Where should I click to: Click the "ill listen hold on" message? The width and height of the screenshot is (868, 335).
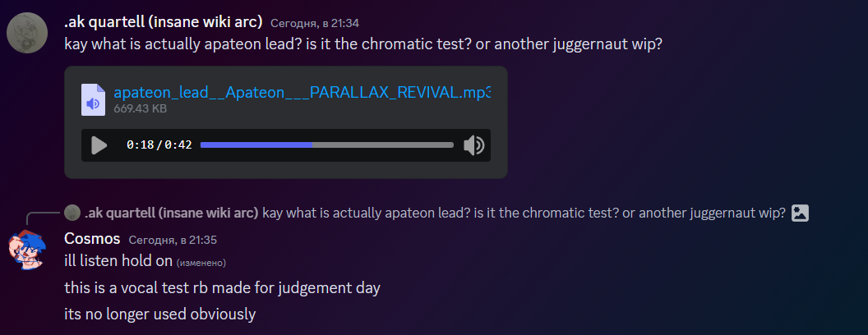118,261
